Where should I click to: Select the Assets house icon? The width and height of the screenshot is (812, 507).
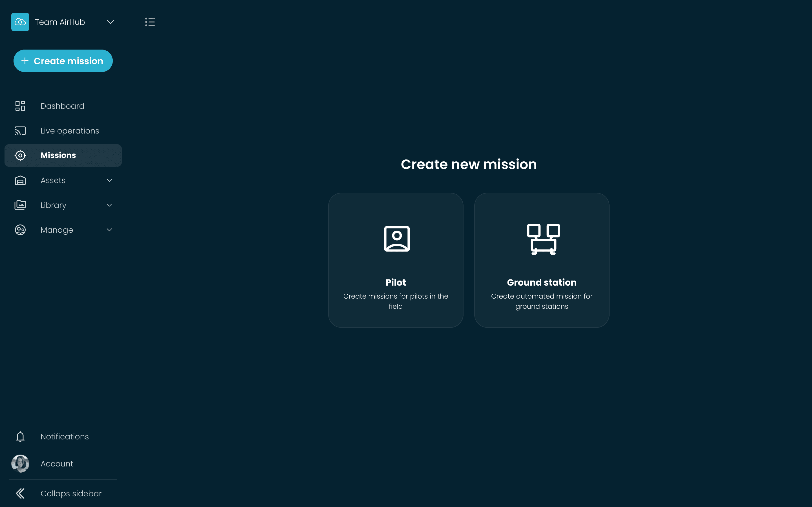click(20, 180)
